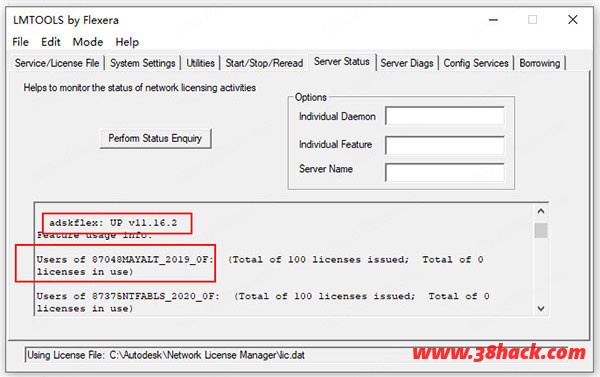Image resolution: width=600 pixels, height=377 pixels.
Task: Open the Mode menu
Action: tap(88, 42)
